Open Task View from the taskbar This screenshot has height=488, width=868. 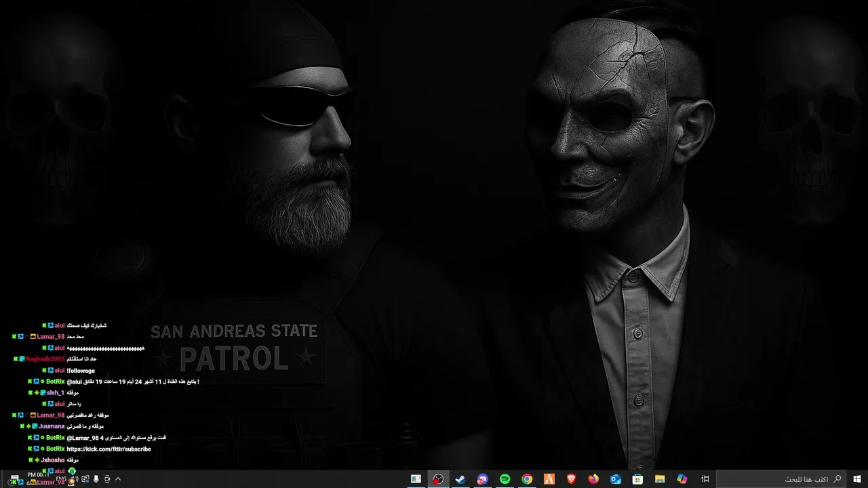click(x=705, y=479)
